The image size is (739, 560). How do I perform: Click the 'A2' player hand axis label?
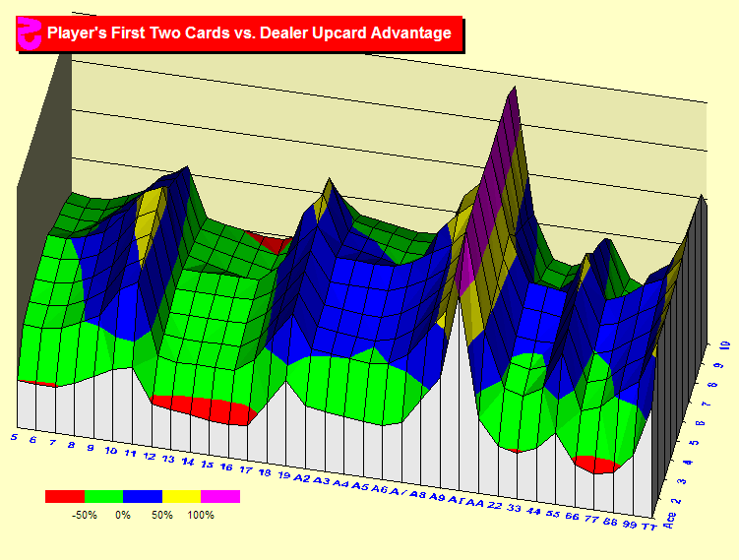(302, 477)
